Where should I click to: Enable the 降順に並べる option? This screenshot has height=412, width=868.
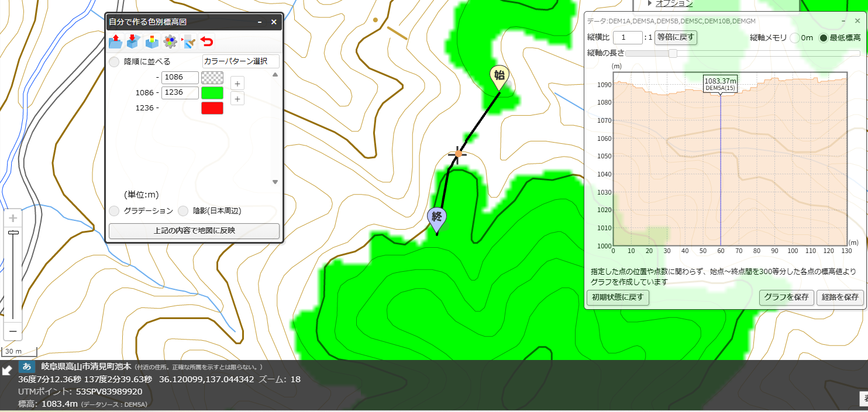(x=115, y=62)
